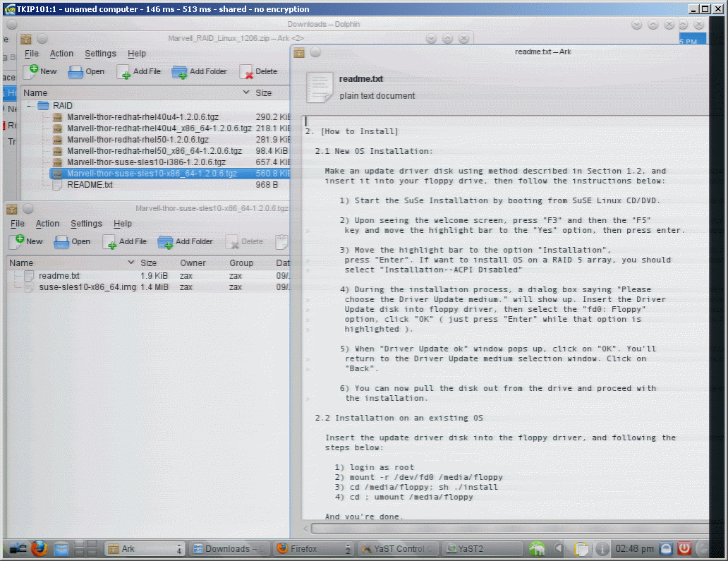
Task: Launch Firefox from the panel quick launcher
Action: [40, 548]
